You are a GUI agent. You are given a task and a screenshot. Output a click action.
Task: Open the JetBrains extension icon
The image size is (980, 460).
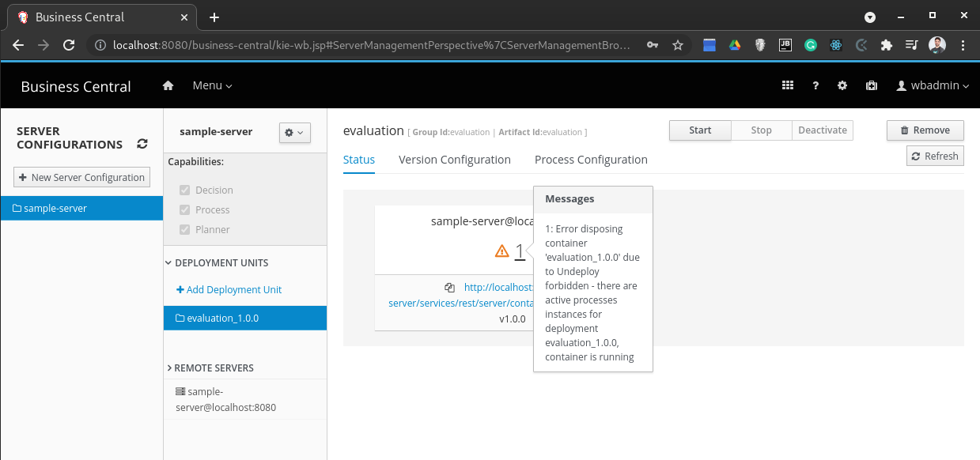(x=785, y=45)
